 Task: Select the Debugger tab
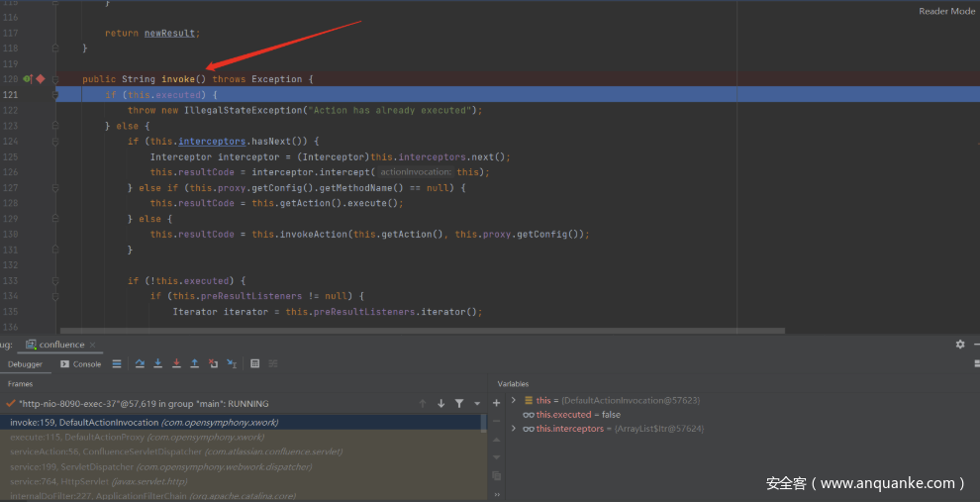click(x=27, y=364)
